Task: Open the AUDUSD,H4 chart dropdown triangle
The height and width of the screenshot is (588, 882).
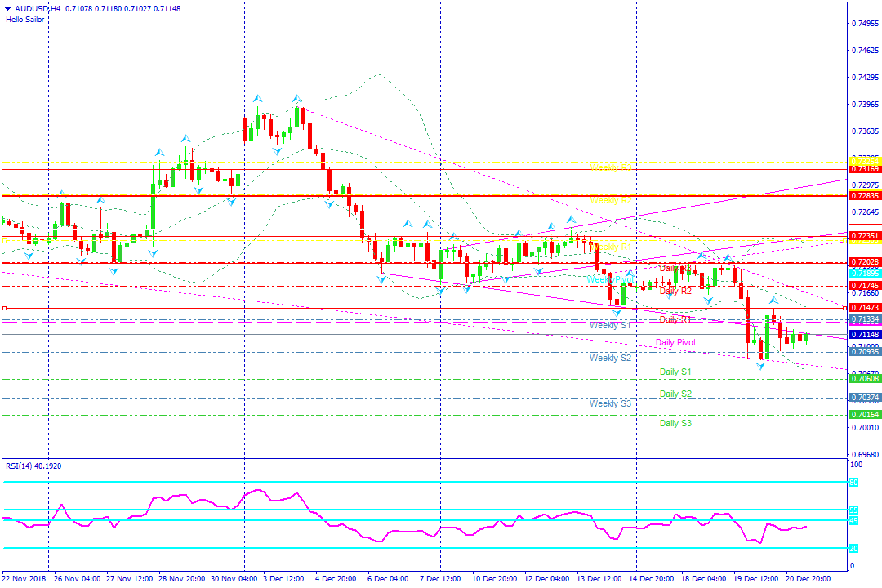Action: pos(8,9)
